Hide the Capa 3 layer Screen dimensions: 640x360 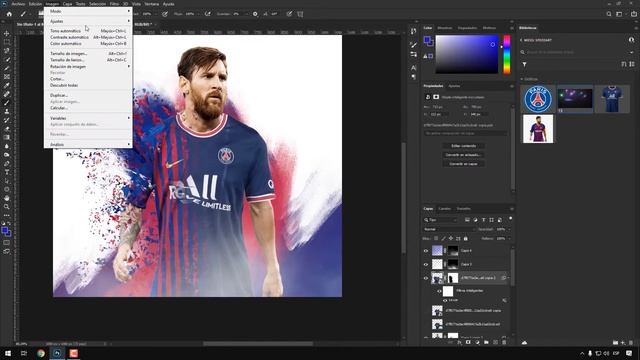tap(426, 264)
